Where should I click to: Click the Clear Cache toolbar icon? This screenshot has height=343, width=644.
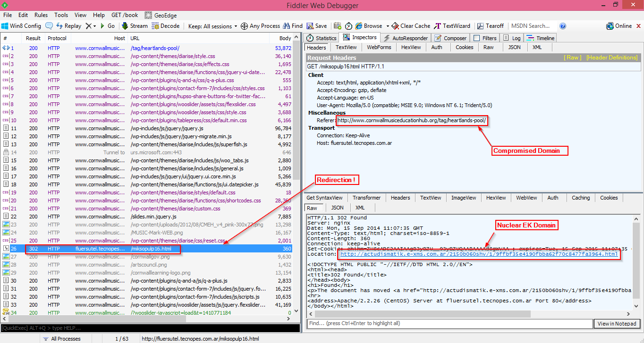pos(409,25)
